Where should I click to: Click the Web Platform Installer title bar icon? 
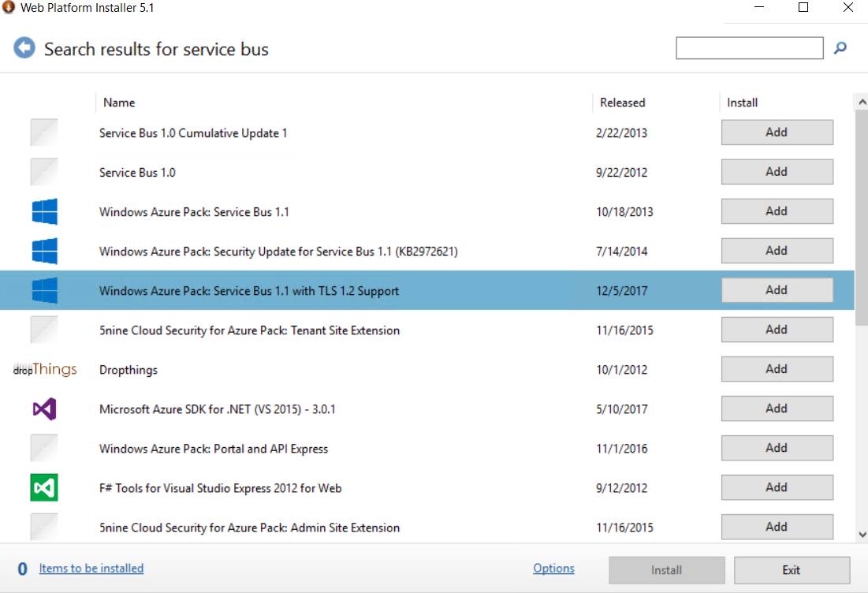[x=11, y=8]
